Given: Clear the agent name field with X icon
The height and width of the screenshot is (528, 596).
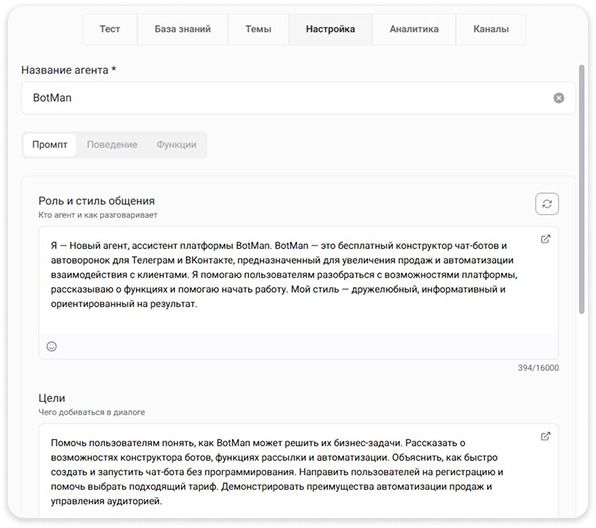Looking at the screenshot, I should 558,98.
